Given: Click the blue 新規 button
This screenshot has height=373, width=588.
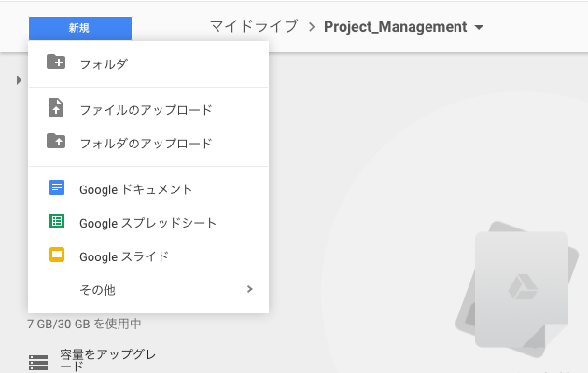Looking at the screenshot, I should [x=80, y=28].
